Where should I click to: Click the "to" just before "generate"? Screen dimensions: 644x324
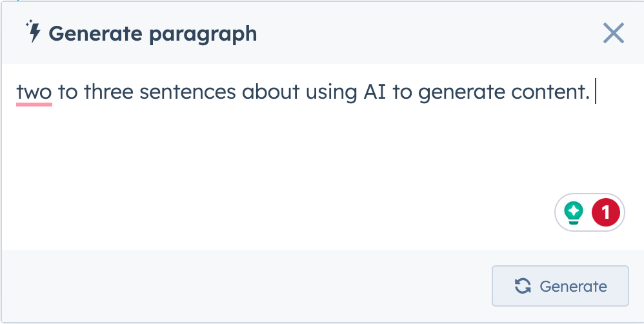click(x=402, y=93)
